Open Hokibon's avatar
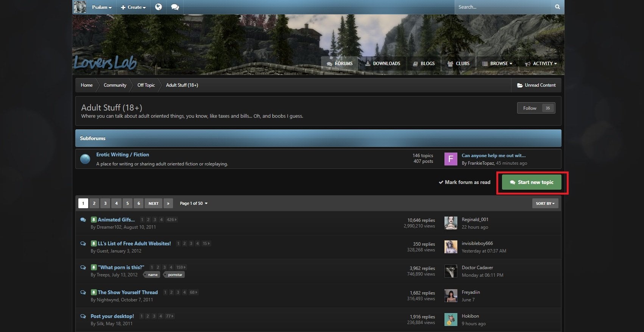The height and width of the screenshot is (332, 644). [x=451, y=320]
